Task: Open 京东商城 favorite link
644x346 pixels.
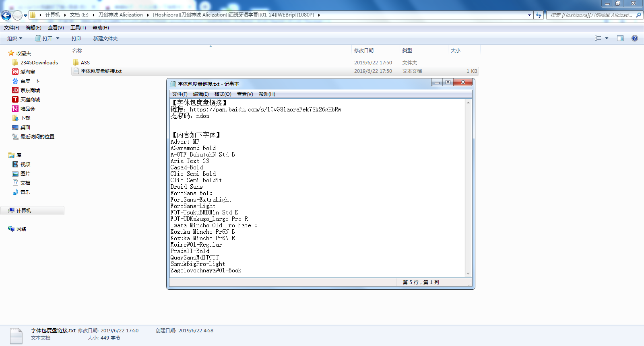Action: click(30, 90)
